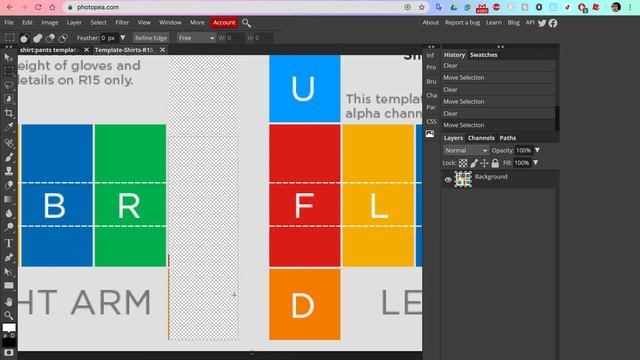640x360 pixels.
Task: Select the Zoom tool
Action: (x=9, y=315)
